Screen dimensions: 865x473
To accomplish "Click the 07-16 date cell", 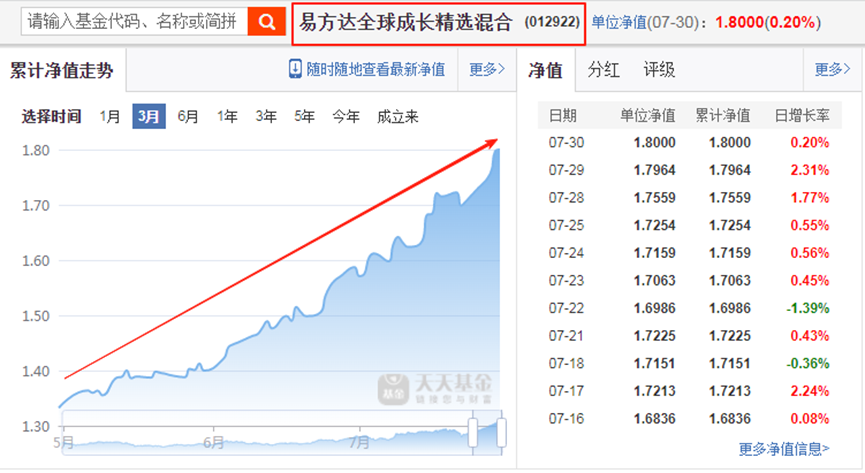I will pyautogui.click(x=567, y=418).
